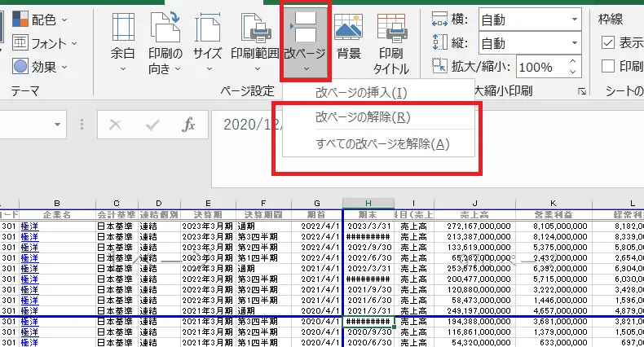Click the fx insert function icon
The image size is (644, 347).
click(x=188, y=125)
